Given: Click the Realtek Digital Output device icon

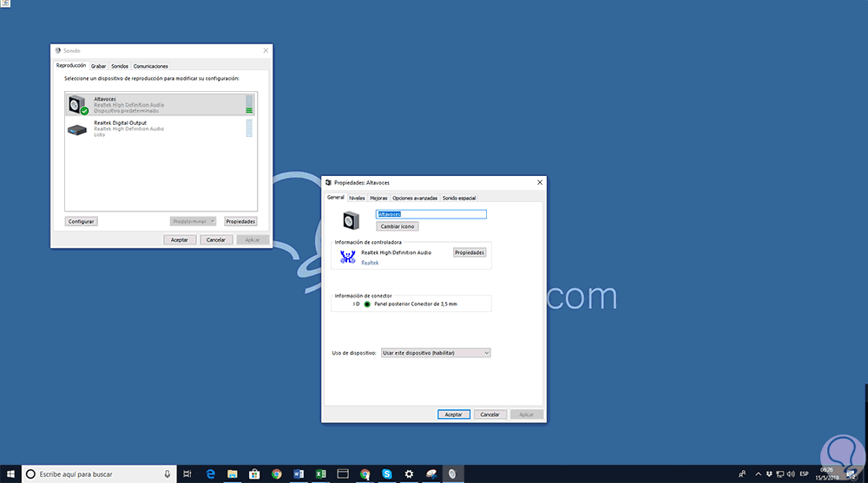Looking at the screenshot, I should (x=77, y=130).
